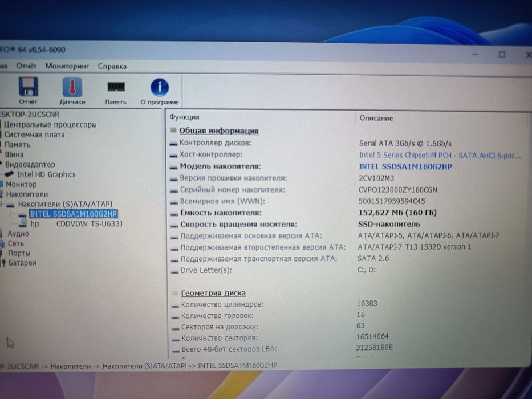532x399 pixels.
Task: Click the firmware value 2CV102M3
Action: coord(376,178)
